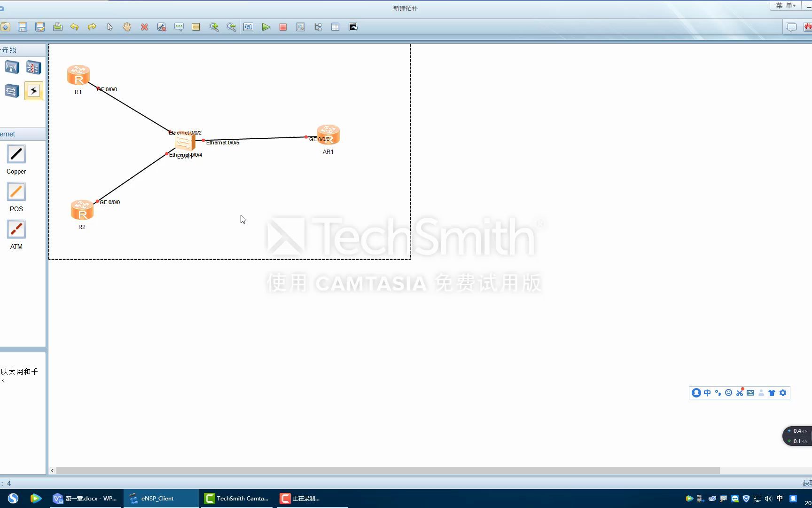The height and width of the screenshot is (508, 812).
Task: Stop devices with the red stop button
Action: point(283,27)
